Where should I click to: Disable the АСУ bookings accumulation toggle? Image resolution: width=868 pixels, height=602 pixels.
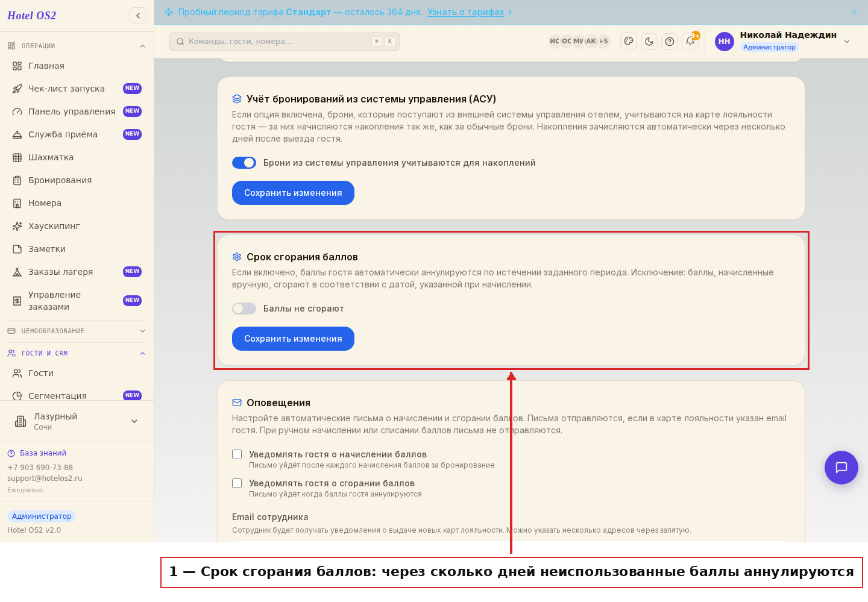(244, 163)
